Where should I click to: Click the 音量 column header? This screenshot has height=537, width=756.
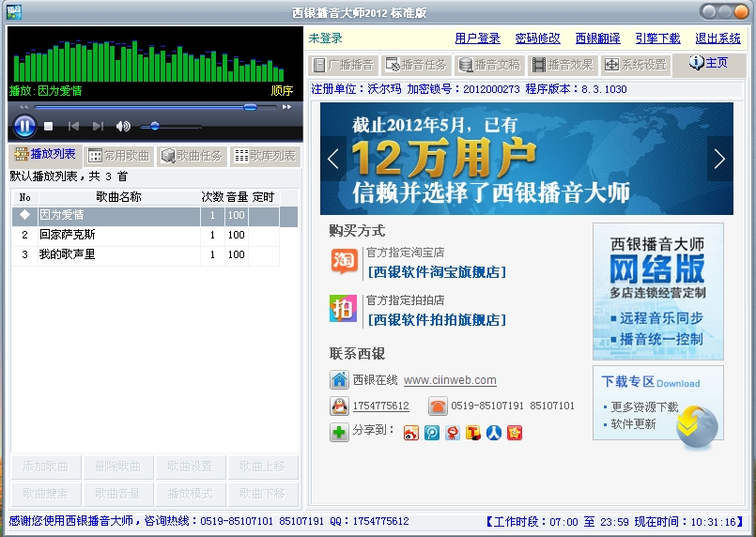(x=237, y=196)
